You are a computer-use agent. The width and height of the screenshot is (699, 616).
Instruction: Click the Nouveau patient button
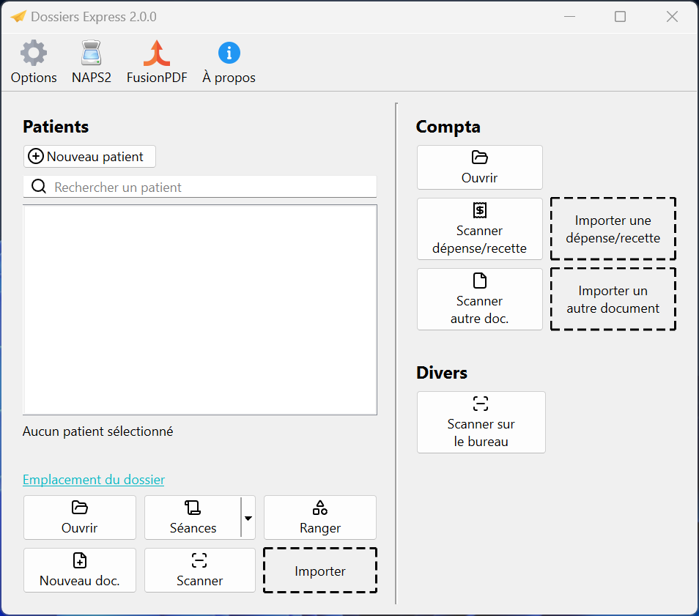pyautogui.click(x=89, y=156)
